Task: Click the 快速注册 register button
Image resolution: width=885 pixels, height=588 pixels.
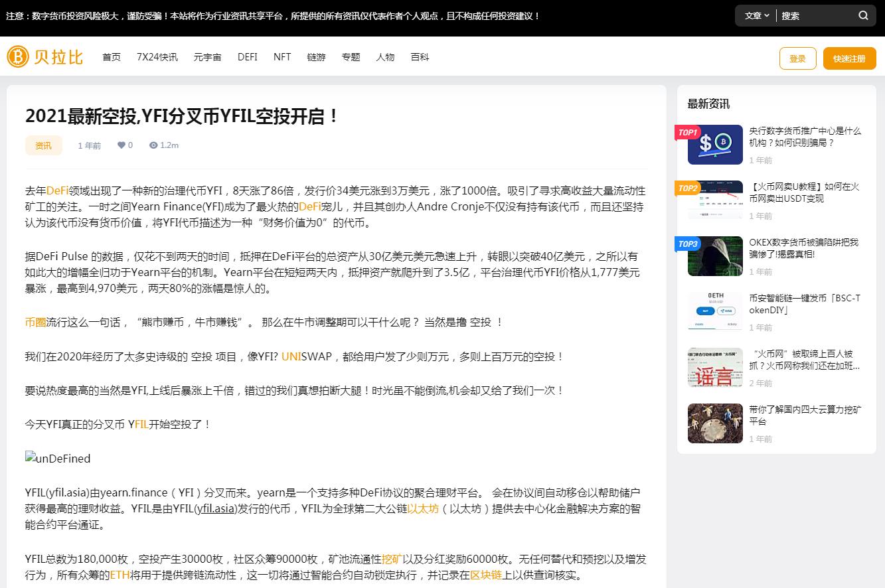Action: coord(850,58)
